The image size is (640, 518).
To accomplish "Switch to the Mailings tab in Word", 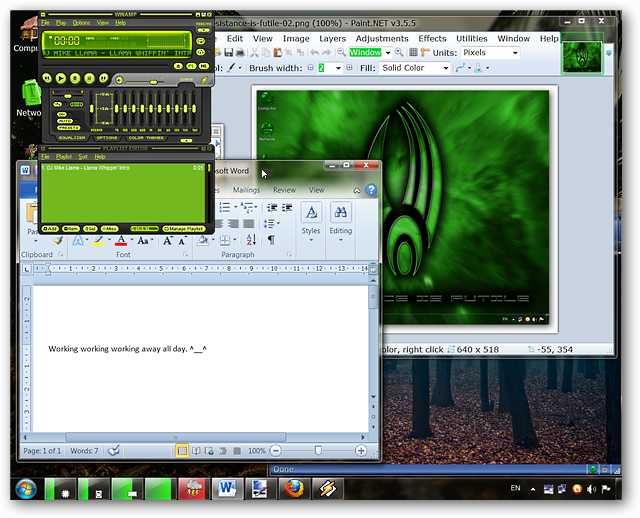I will [246, 189].
